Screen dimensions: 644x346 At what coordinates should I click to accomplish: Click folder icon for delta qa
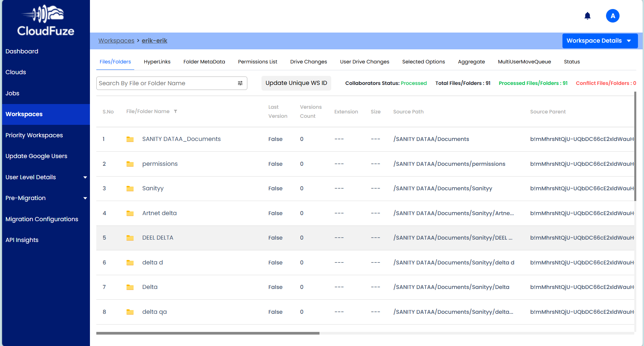click(x=130, y=312)
